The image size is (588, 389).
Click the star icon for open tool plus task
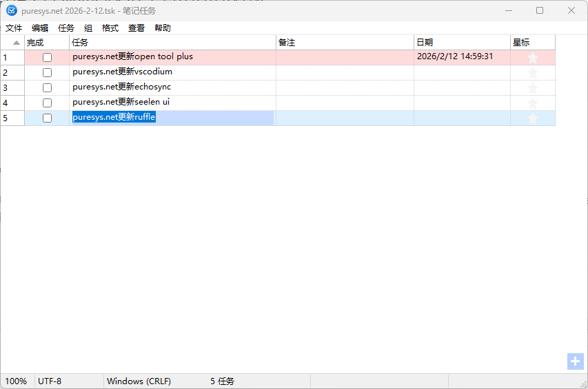pos(532,58)
